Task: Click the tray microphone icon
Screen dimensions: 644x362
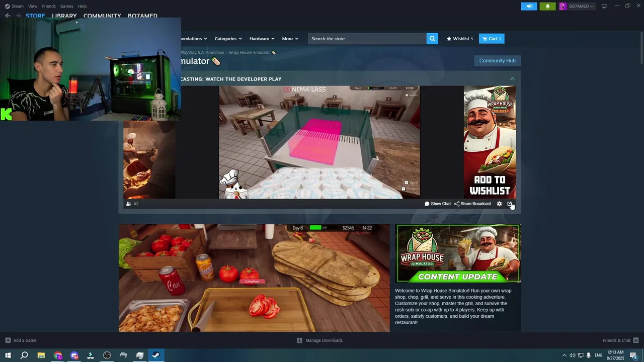Action: [588, 355]
